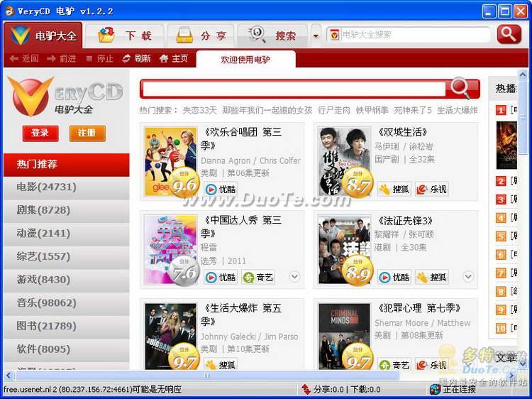This screenshot has height=399, width=532.
Task: Click the large page search input box
Action: point(294,89)
